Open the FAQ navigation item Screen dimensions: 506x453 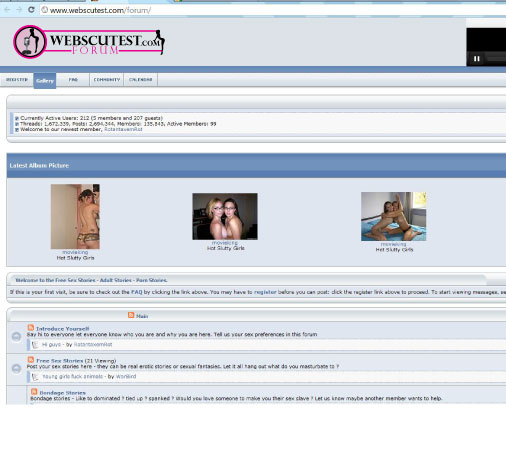73,80
